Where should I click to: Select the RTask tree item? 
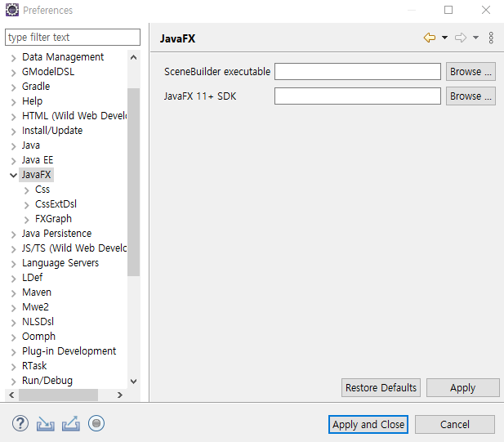point(34,366)
